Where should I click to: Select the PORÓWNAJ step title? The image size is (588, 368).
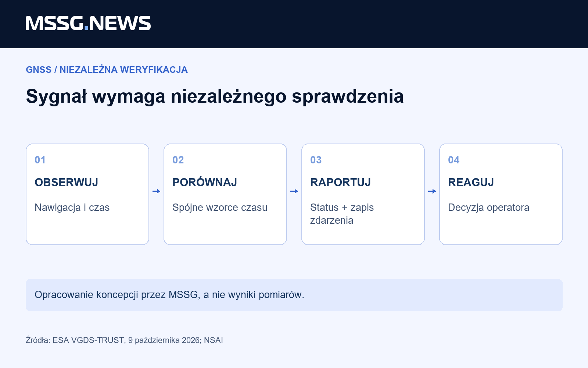(205, 182)
